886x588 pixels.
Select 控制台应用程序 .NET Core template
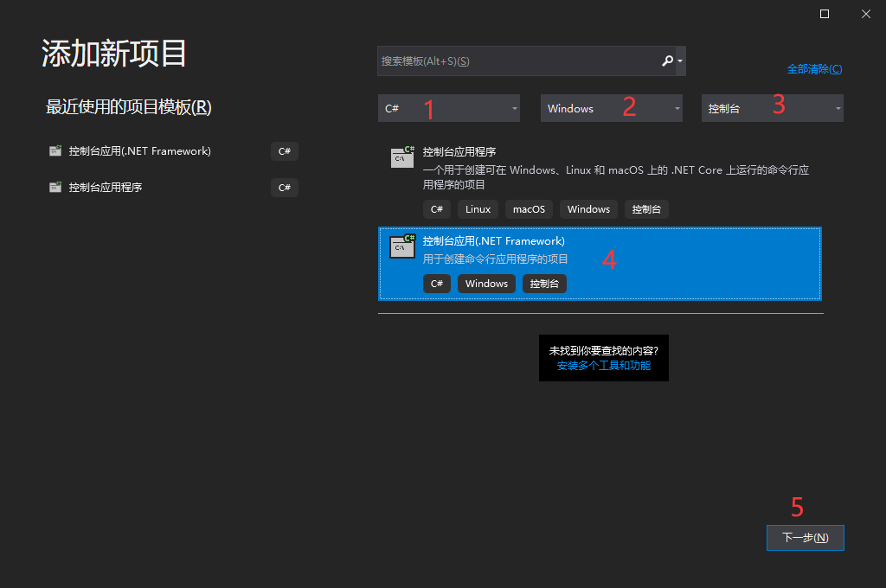(600, 181)
